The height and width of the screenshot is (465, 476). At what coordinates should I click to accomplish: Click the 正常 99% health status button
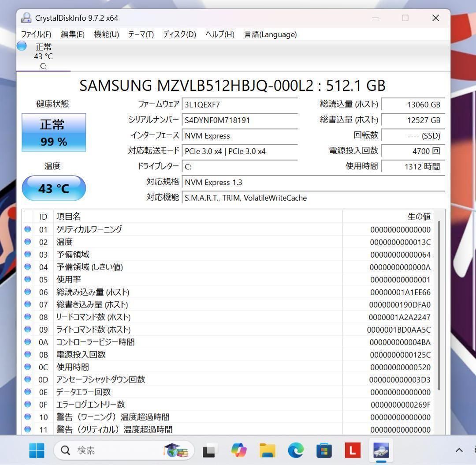[x=53, y=132]
